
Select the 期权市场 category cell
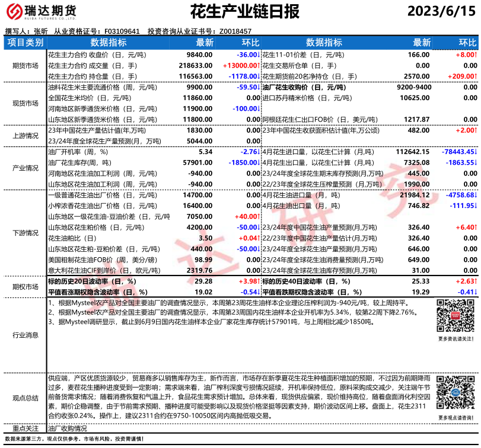(x=25, y=286)
